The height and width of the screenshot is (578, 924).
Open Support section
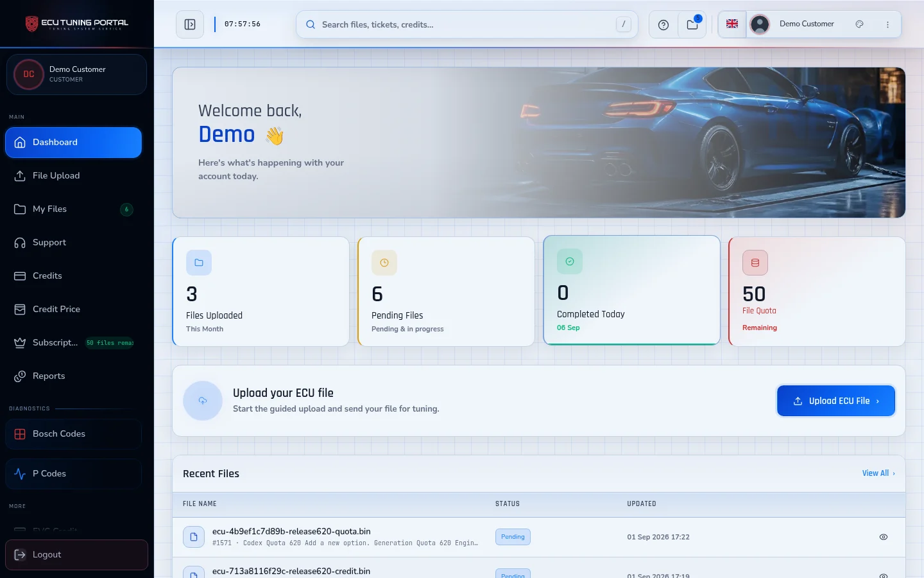pos(73,243)
